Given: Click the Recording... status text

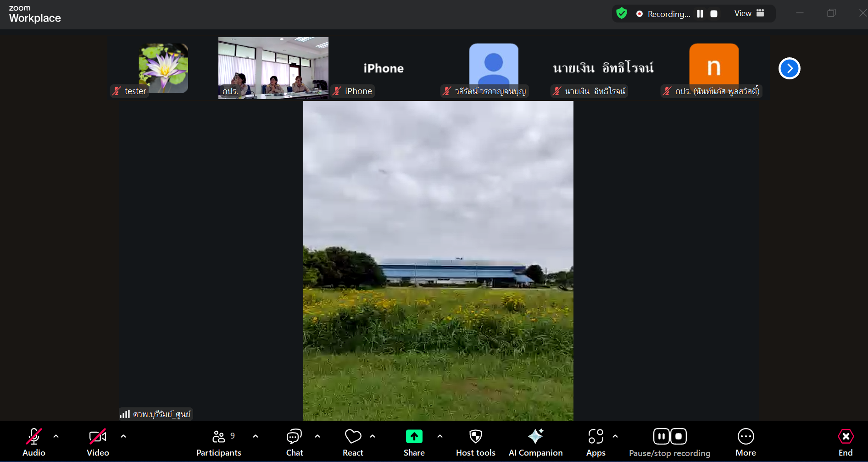Looking at the screenshot, I should tap(669, 14).
